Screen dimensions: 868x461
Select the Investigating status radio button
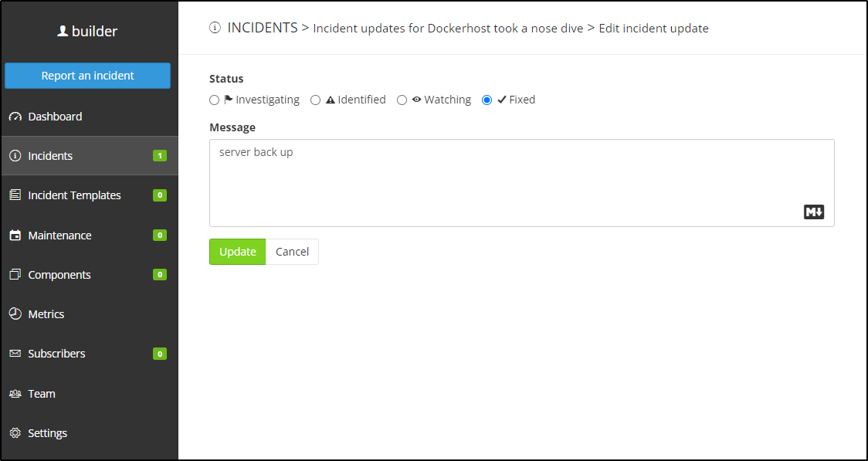pos(214,100)
